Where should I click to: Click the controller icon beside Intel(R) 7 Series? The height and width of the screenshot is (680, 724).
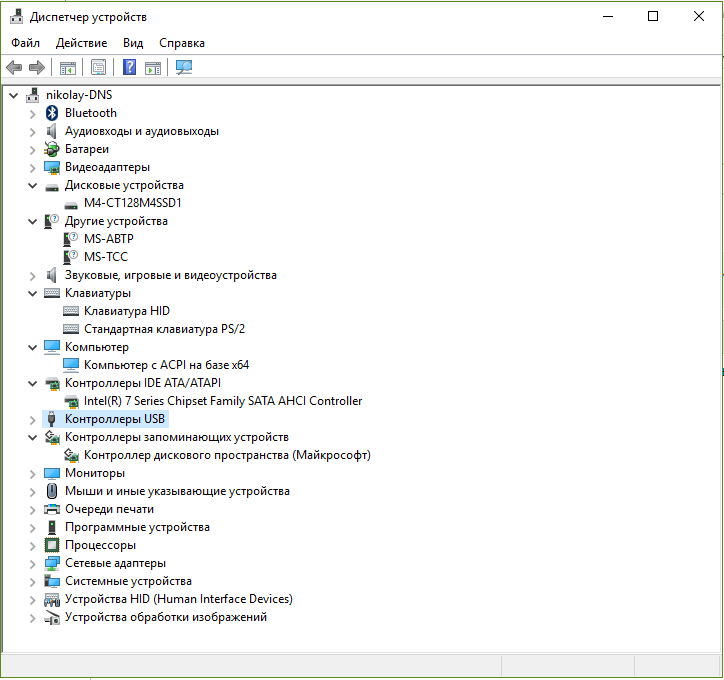(x=72, y=401)
